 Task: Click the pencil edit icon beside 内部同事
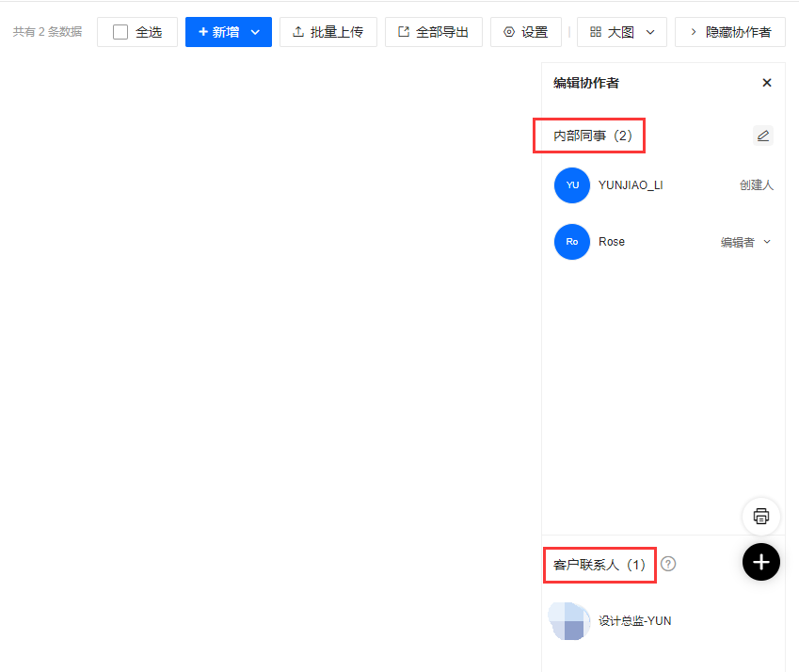[763, 136]
